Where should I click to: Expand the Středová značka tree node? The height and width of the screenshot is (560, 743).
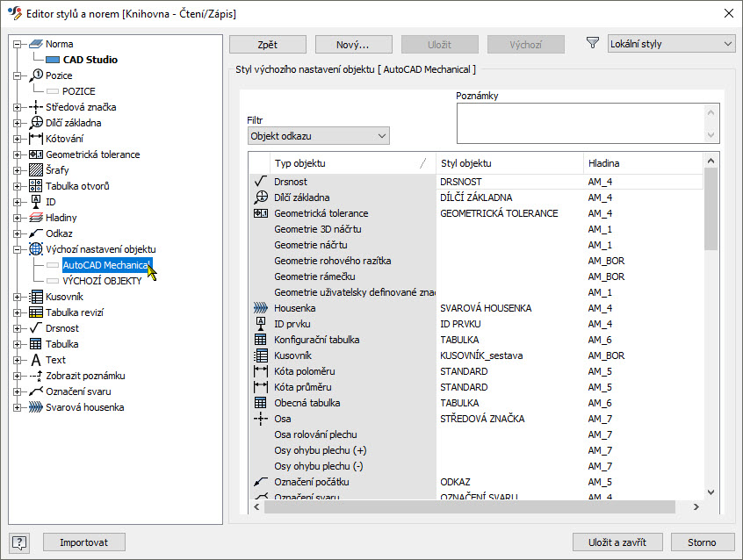pos(17,107)
